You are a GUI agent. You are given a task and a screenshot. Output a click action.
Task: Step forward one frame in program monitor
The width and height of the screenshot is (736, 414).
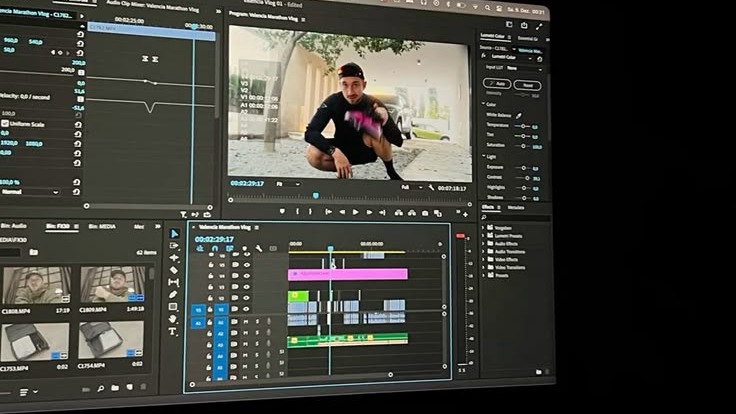pyautogui.click(x=369, y=212)
